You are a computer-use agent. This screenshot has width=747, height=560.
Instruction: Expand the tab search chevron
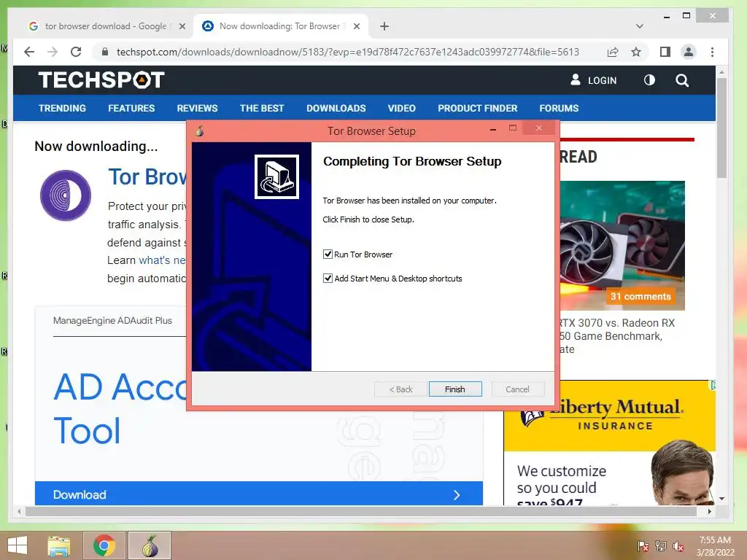[639, 26]
